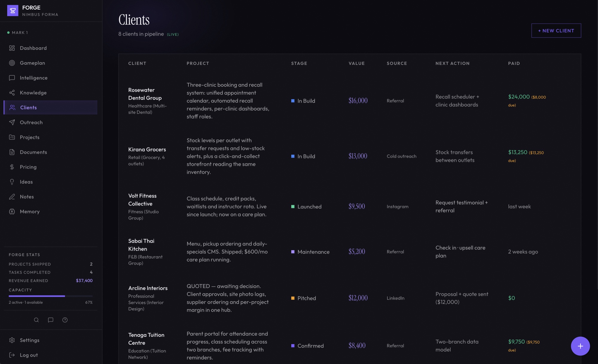Open the Dashboard grid icon
The image size is (598, 364).
(x=12, y=48)
